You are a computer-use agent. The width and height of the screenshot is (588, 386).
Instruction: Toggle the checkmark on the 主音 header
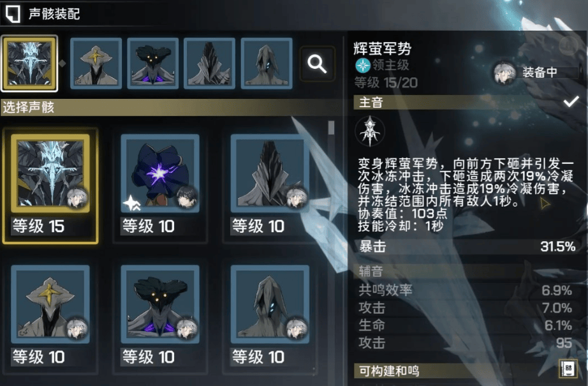pos(571,101)
